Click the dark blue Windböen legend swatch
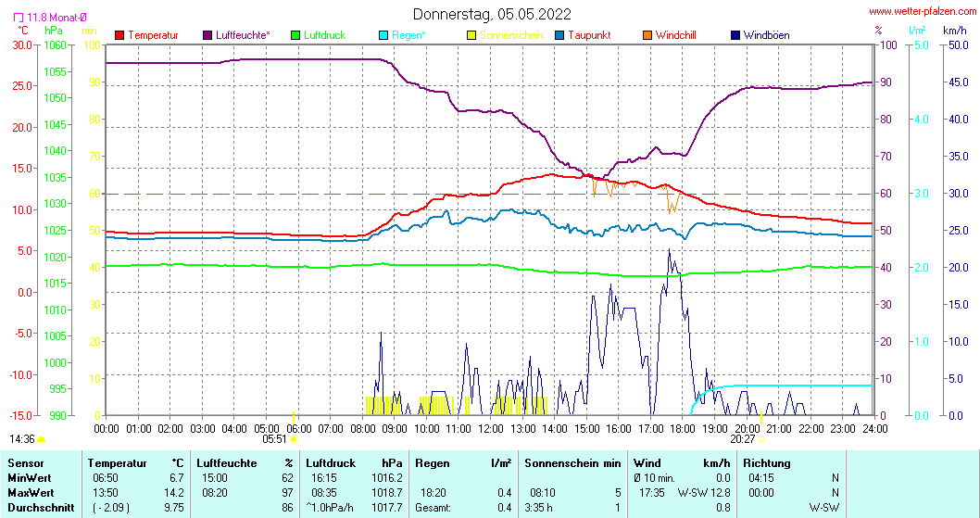This screenshot has height=518, width=980. click(735, 35)
